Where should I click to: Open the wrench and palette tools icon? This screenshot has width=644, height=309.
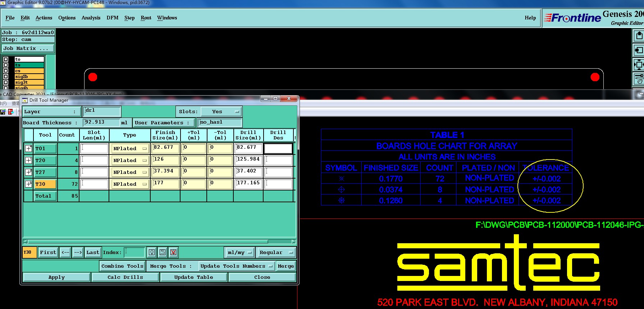coord(639,79)
